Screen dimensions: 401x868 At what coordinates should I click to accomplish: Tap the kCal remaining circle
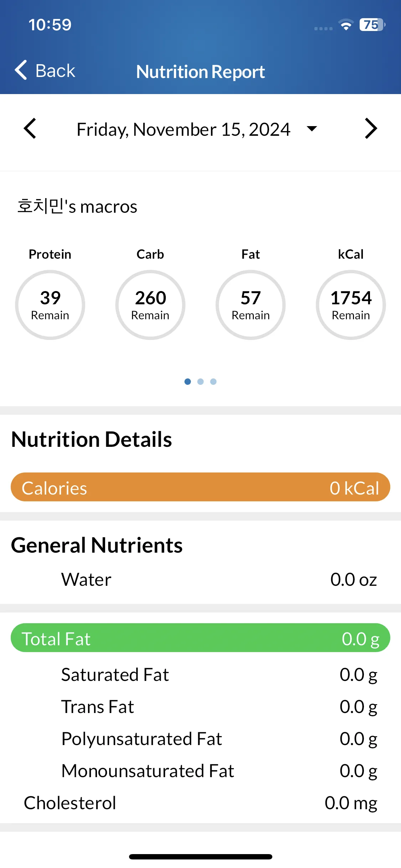[x=351, y=305]
